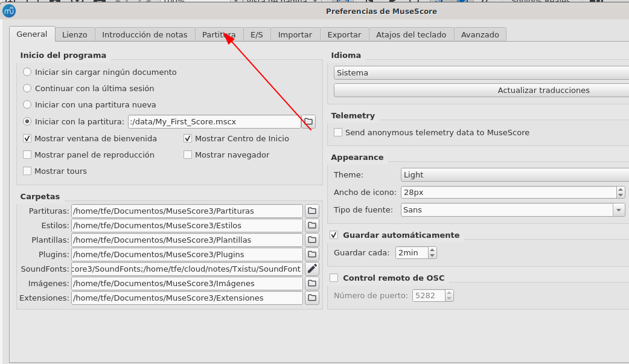Enable 'Mostrar navegador' checkbox
The image size is (629, 364).
pos(187,155)
